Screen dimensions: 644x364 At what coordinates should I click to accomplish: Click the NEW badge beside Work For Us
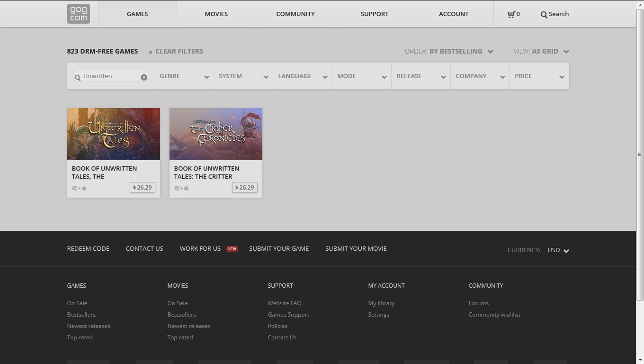coord(232,249)
